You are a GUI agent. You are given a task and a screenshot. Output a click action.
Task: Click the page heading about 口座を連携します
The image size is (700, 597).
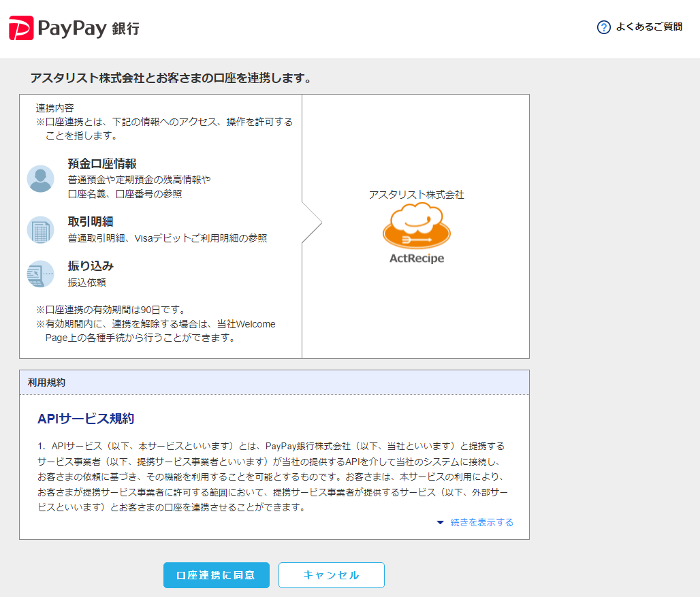[170, 78]
